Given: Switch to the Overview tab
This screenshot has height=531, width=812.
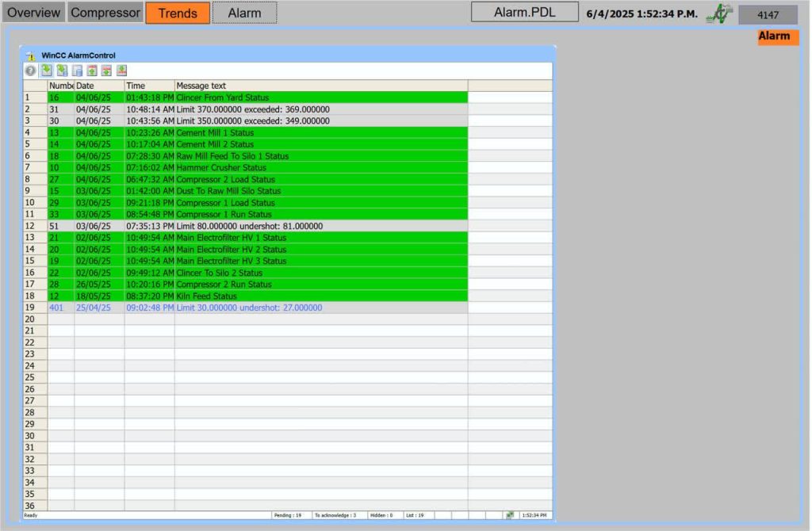Looking at the screenshot, I should (34, 13).
